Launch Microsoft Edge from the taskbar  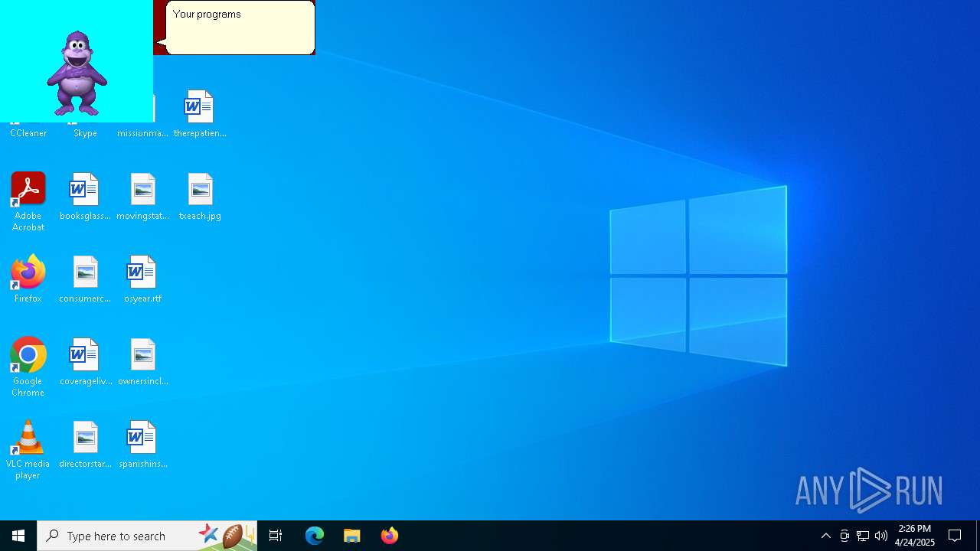315,536
